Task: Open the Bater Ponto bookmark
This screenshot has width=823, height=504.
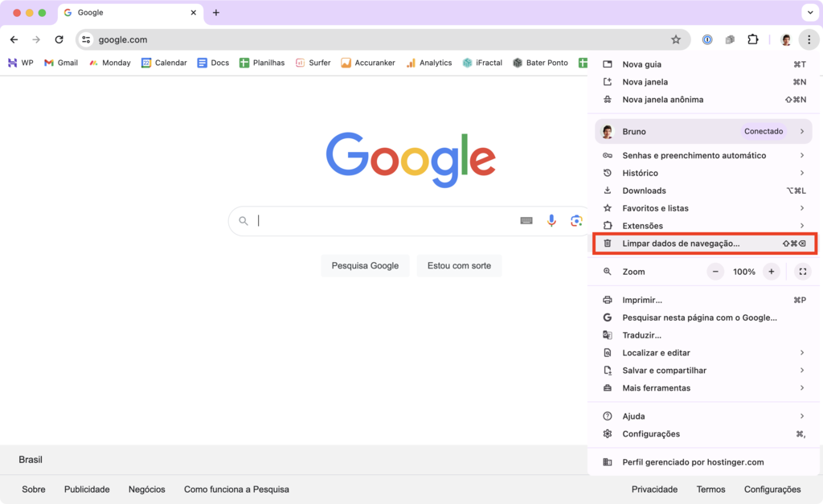Action: pos(539,62)
